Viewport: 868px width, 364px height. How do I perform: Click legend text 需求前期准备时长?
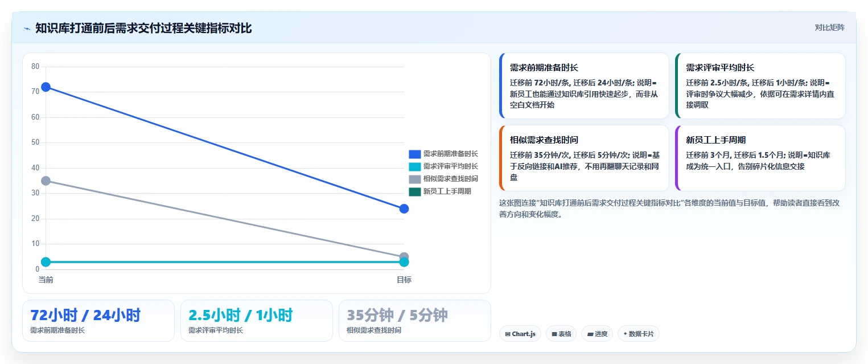[450, 154]
